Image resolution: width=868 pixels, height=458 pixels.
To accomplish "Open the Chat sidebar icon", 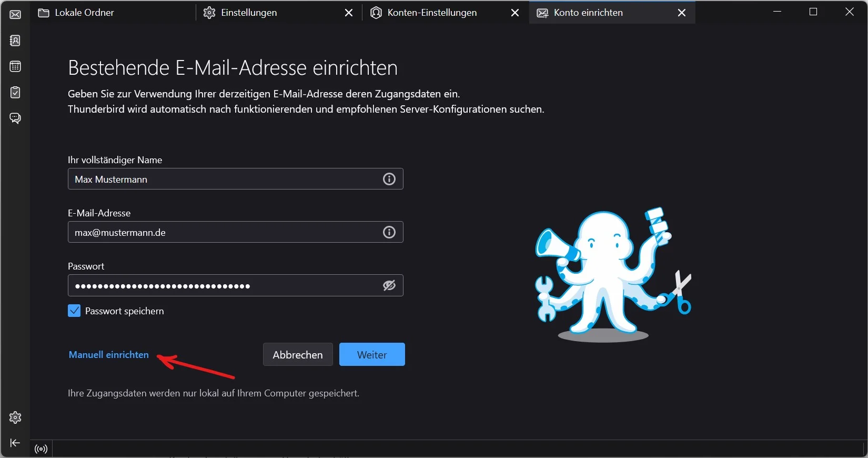I will [15, 118].
